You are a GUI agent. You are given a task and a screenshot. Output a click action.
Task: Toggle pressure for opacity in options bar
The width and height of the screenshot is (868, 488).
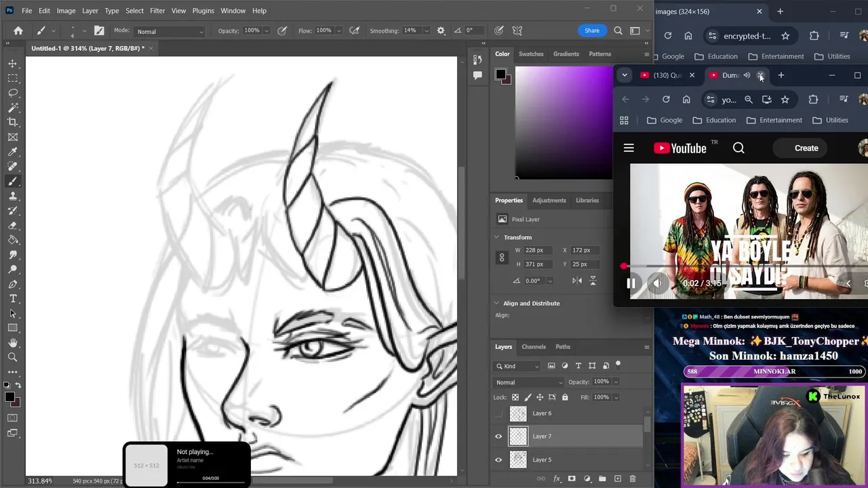point(282,30)
